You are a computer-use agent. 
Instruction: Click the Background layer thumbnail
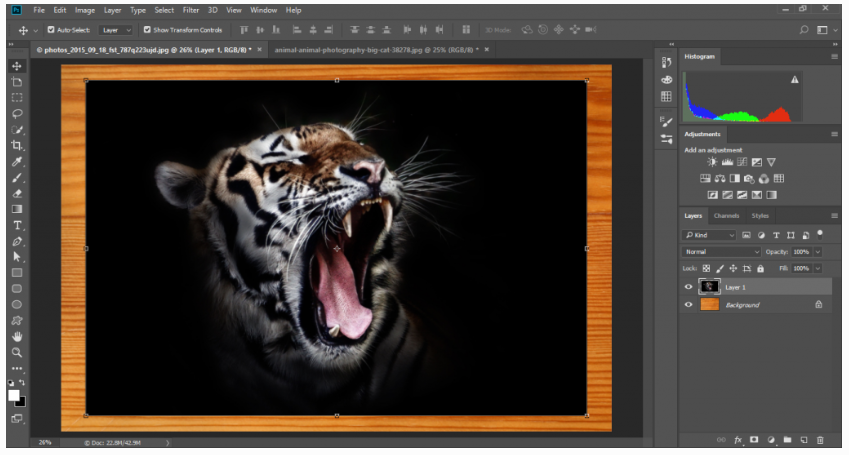[x=709, y=304]
